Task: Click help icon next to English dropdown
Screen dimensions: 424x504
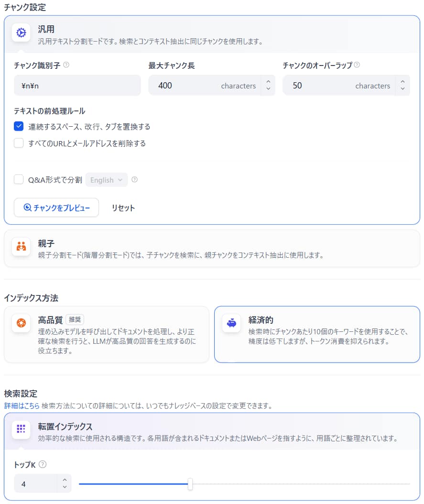Action: pos(135,180)
